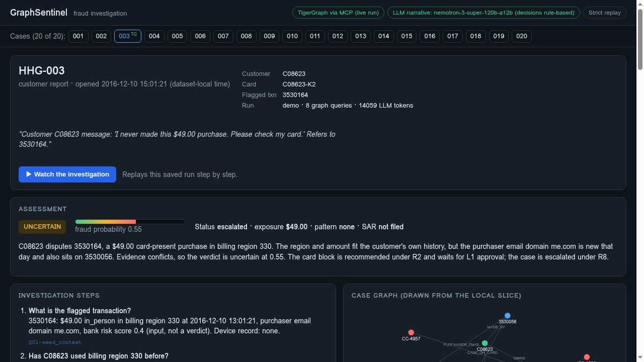Switch to case 009
Viewport: 644px width, 362px height.
click(x=269, y=36)
